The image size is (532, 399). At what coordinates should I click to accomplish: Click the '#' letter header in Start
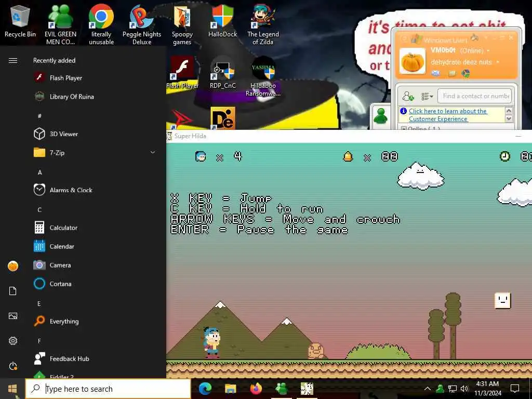[39, 116]
